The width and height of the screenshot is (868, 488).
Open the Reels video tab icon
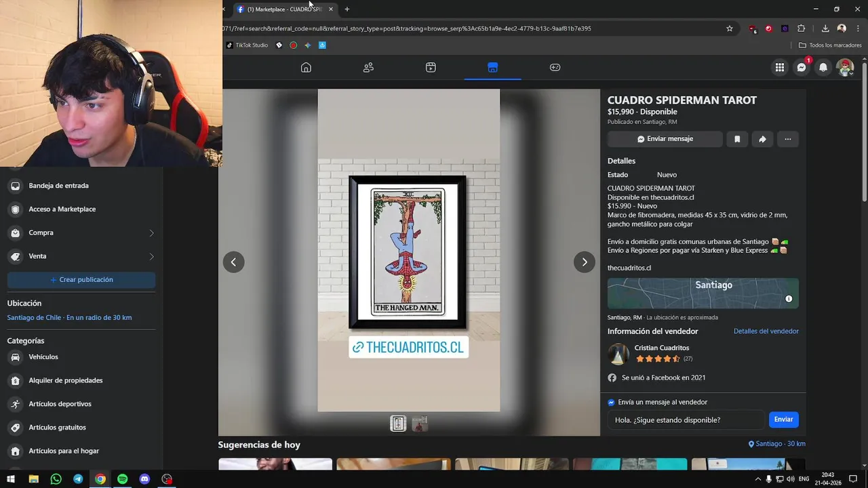[x=431, y=67]
